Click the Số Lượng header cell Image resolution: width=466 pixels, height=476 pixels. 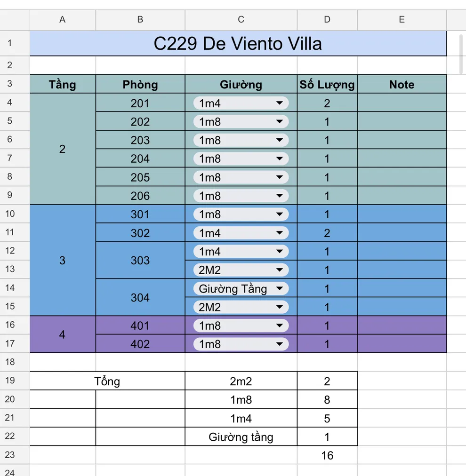coord(327,85)
